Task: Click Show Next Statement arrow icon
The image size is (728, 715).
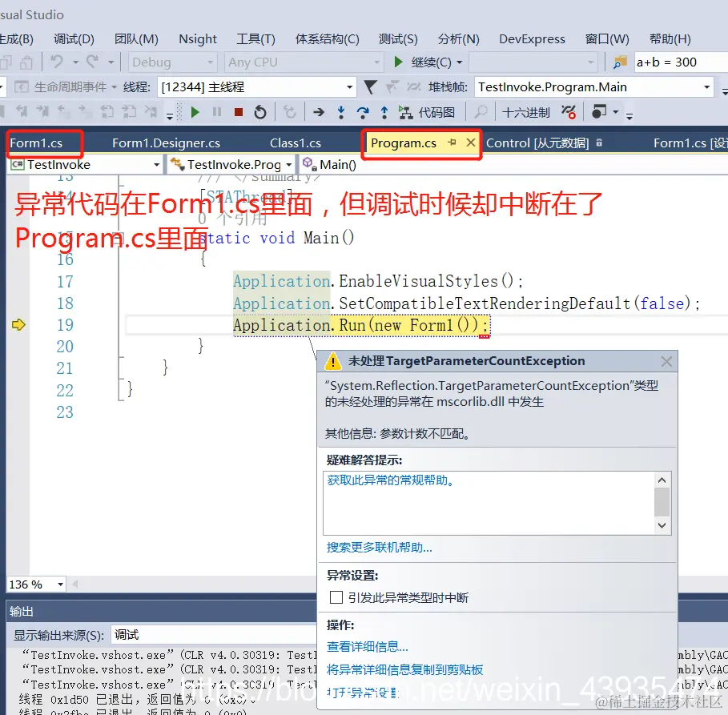Action: pyautogui.click(x=319, y=112)
